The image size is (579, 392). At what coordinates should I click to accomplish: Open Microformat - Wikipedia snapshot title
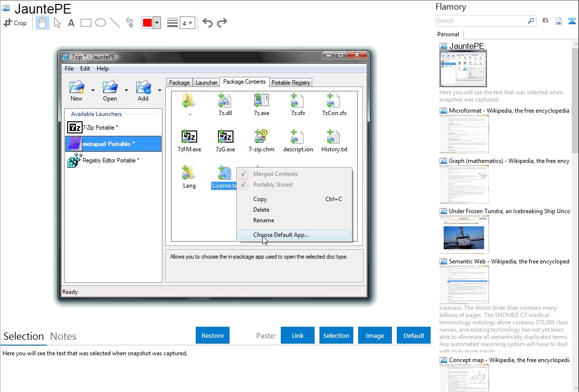coord(509,111)
